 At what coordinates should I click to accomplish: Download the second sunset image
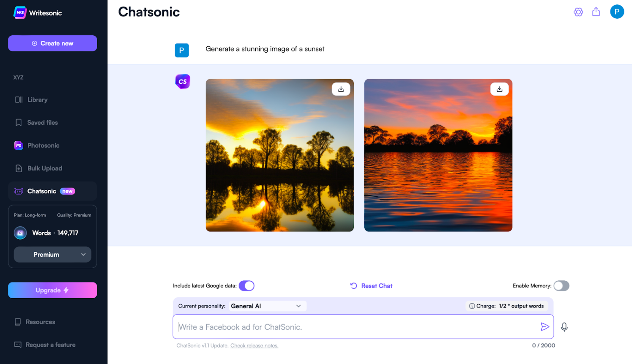(x=500, y=89)
